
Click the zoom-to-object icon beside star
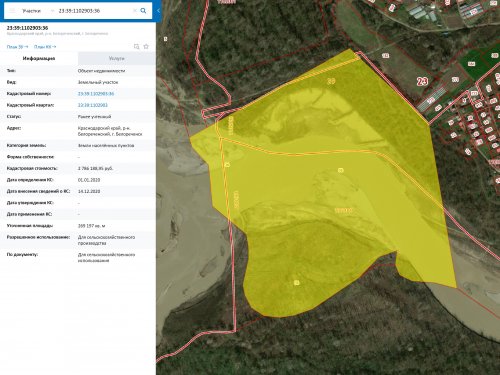136,47
